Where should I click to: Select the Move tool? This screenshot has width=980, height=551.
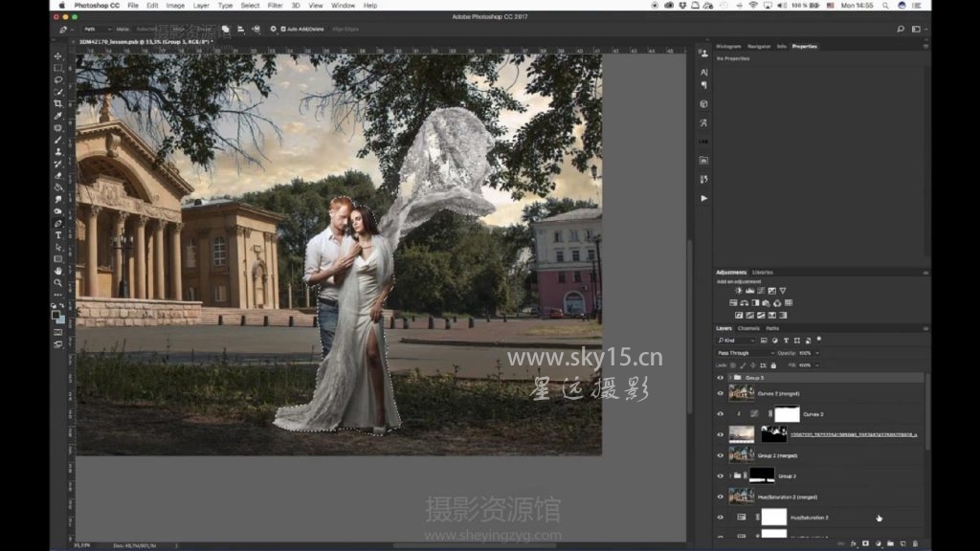tap(58, 56)
